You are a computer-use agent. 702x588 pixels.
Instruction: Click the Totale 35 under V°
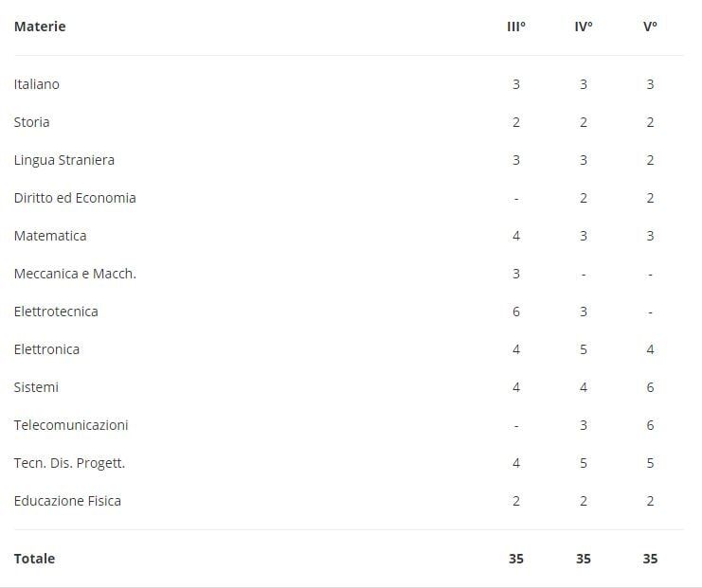coord(650,559)
